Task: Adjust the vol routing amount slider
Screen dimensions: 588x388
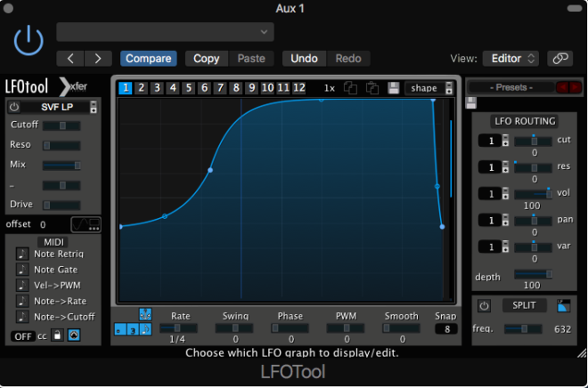Action: [533, 194]
